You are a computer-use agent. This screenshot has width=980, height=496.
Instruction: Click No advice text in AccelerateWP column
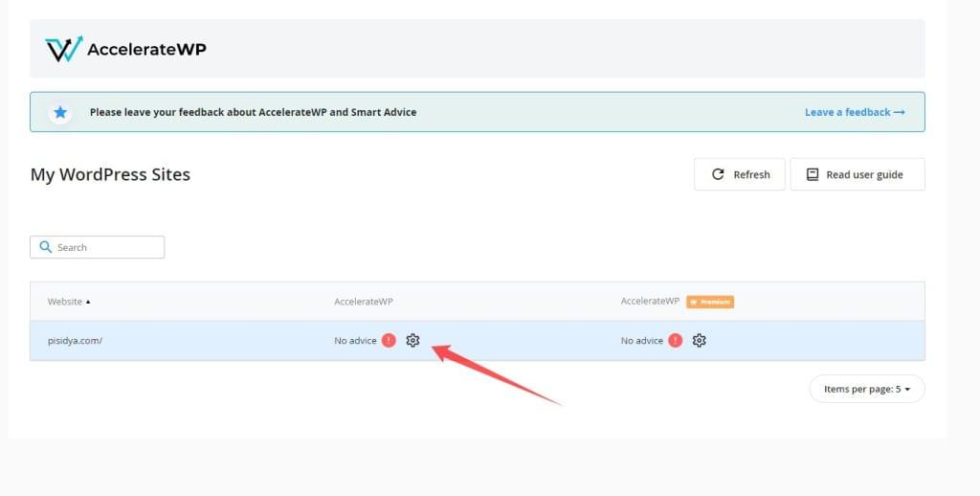point(355,341)
